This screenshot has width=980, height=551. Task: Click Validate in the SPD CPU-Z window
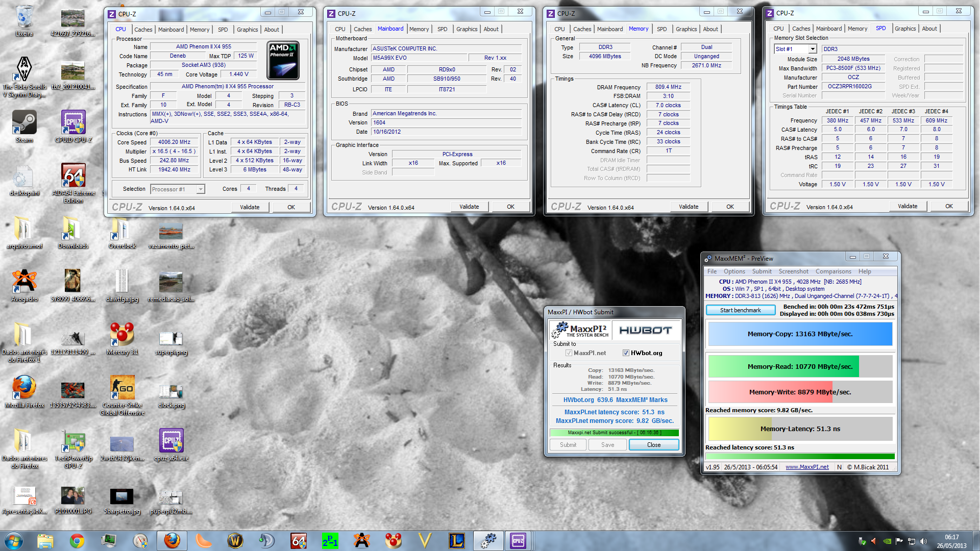pos(907,206)
